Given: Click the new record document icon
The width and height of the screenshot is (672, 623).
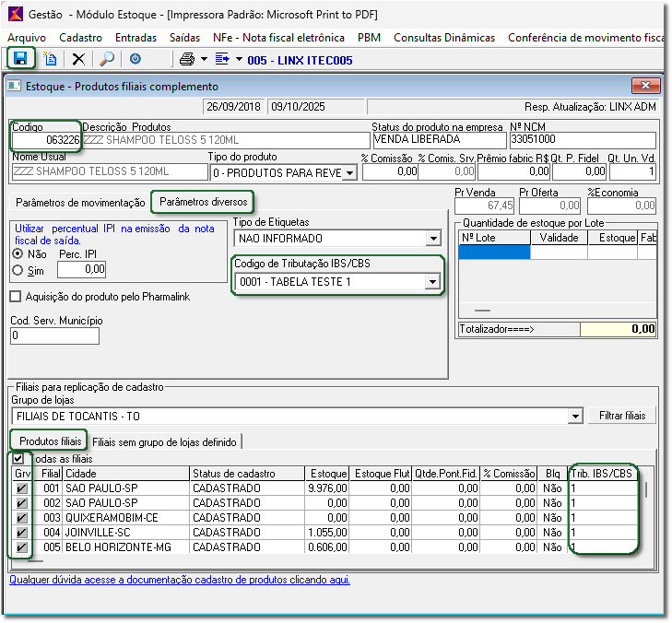Looking at the screenshot, I should point(51,59).
